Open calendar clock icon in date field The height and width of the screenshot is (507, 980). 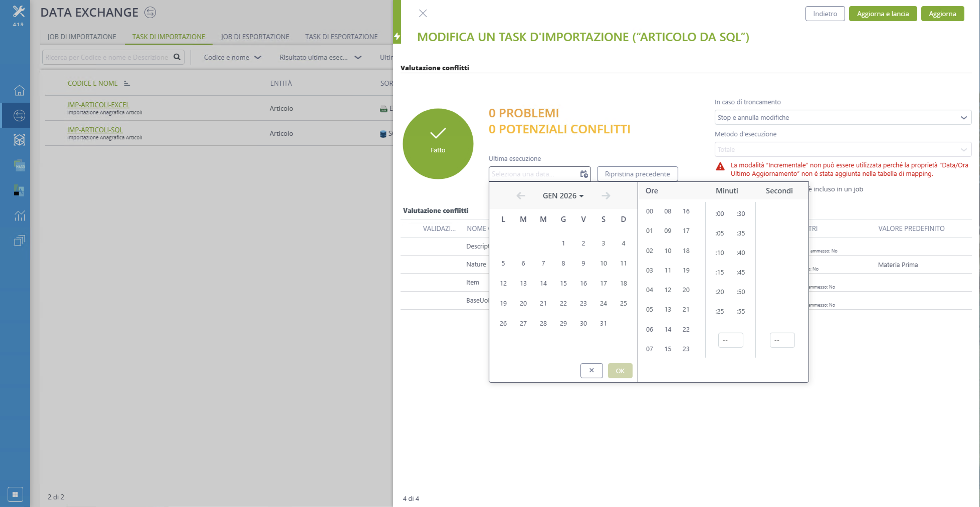[x=583, y=174]
